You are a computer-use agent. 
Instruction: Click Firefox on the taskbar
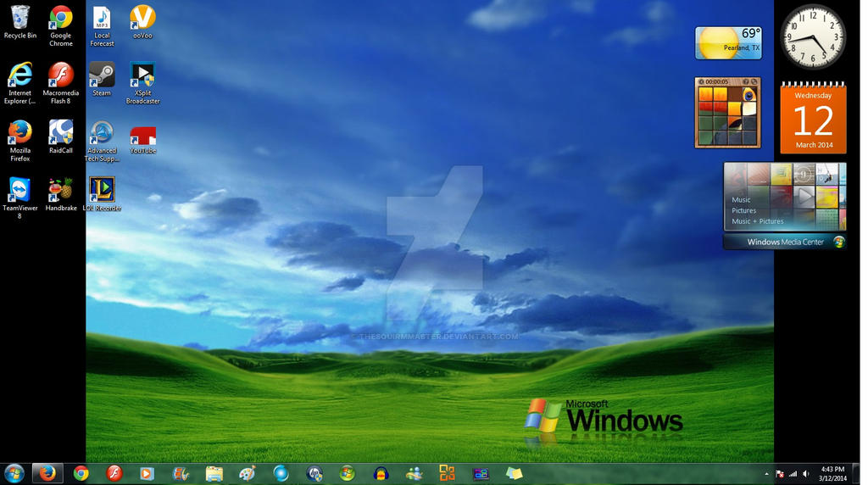47,473
